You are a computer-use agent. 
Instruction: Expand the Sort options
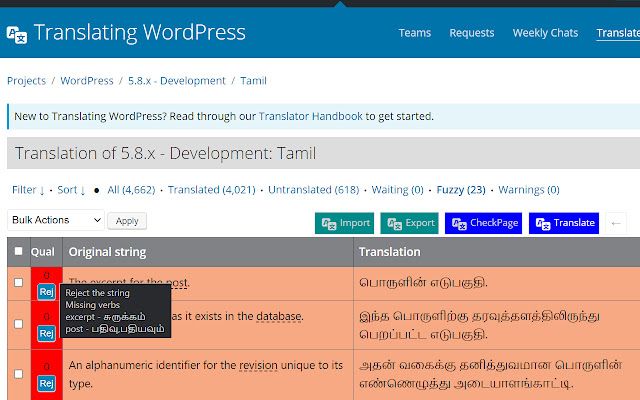pyautogui.click(x=71, y=190)
